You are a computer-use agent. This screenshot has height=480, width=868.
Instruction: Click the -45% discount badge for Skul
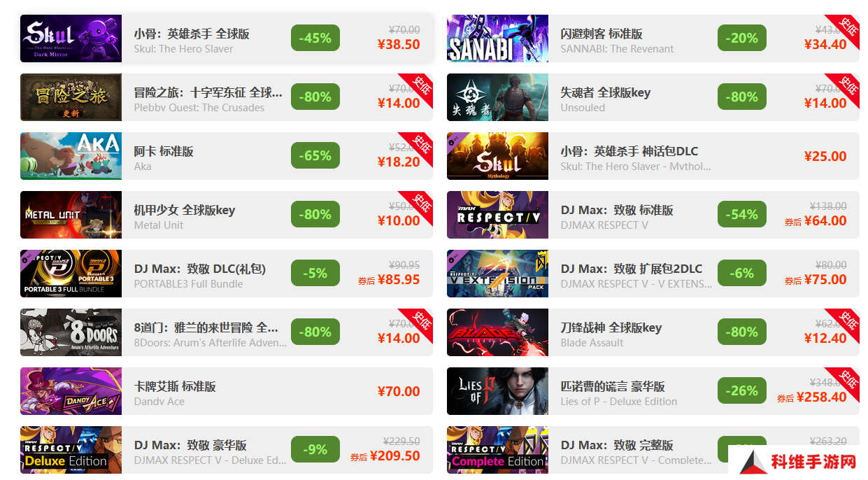pos(315,38)
